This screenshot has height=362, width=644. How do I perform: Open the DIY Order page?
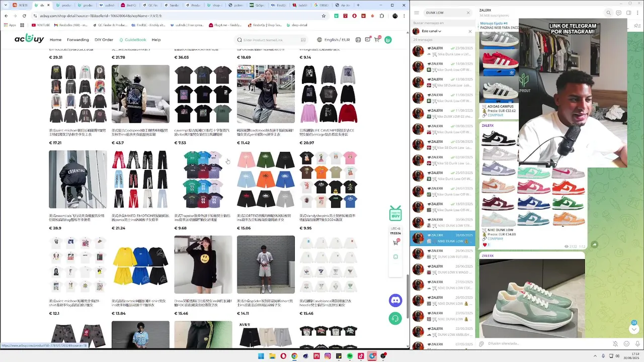[104, 40]
